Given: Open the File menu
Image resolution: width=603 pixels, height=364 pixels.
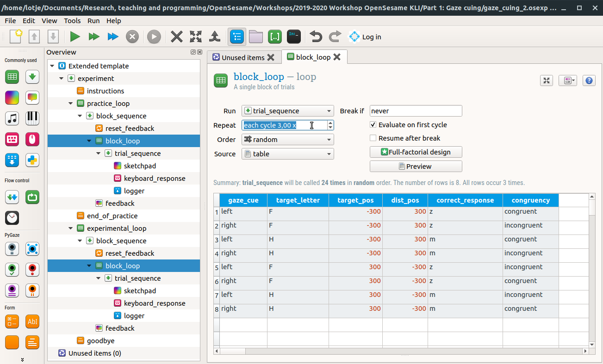Looking at the screenshot, I should (x=10, y=21).
